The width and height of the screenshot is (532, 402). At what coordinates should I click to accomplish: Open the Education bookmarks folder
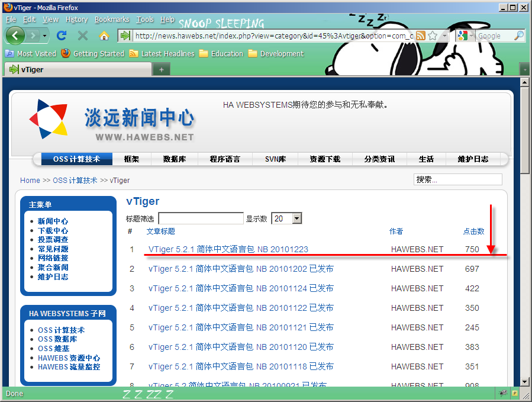coord(221,54)
